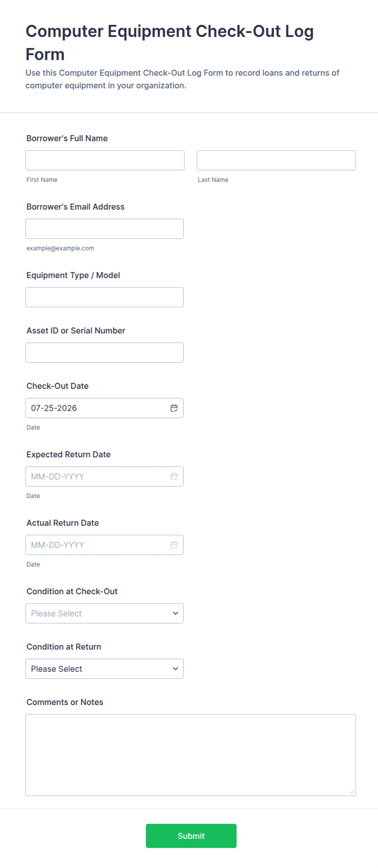Open calendar picker for Actual Return Date
Screen dimensions: 378x868
coord(174,545)
